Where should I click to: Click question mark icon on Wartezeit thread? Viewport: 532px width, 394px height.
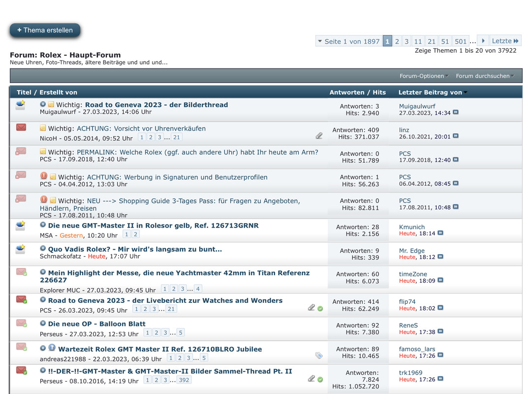[x=52, y=348]
